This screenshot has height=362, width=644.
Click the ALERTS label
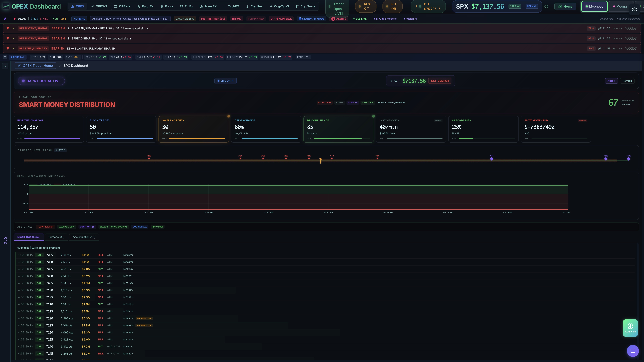click(x=341, y=19)
